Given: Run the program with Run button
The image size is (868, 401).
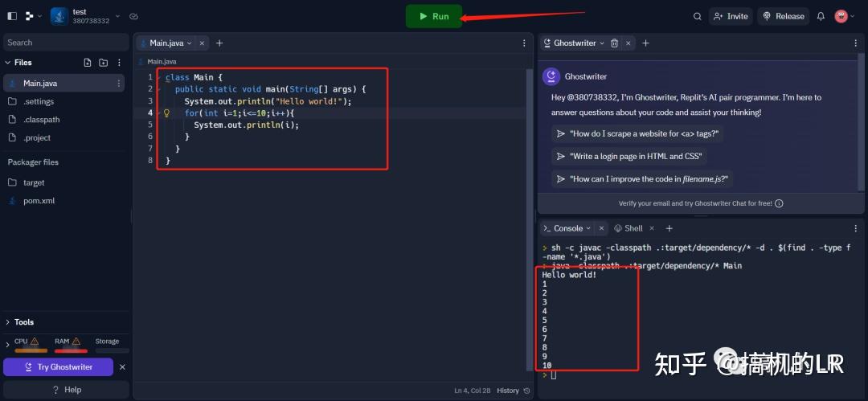Looking at the screenshot, I should click(434, 16).
